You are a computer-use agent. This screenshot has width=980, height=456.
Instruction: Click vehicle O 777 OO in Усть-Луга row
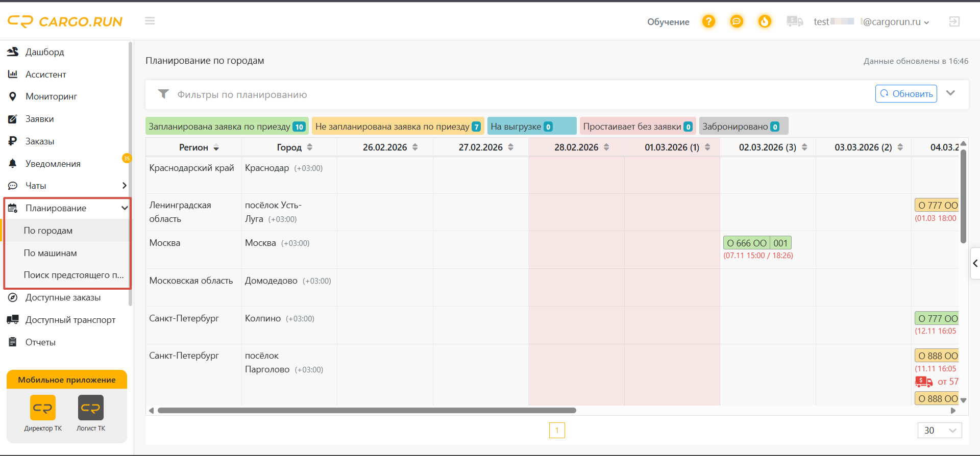pyautogui.click(x=937, y=205)
